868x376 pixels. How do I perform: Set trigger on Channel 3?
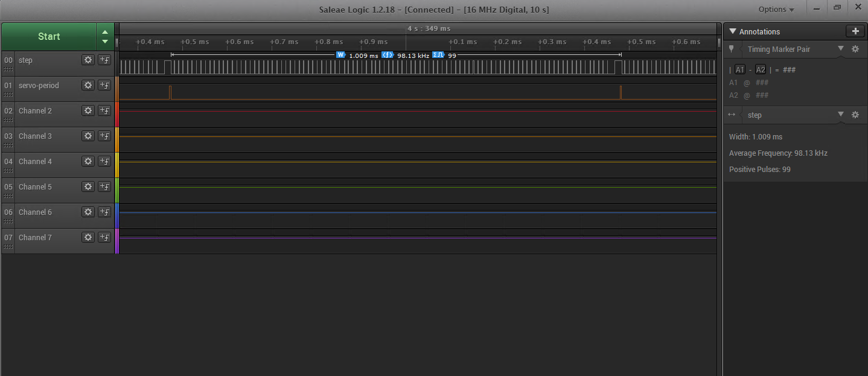(x=104, y=136)
